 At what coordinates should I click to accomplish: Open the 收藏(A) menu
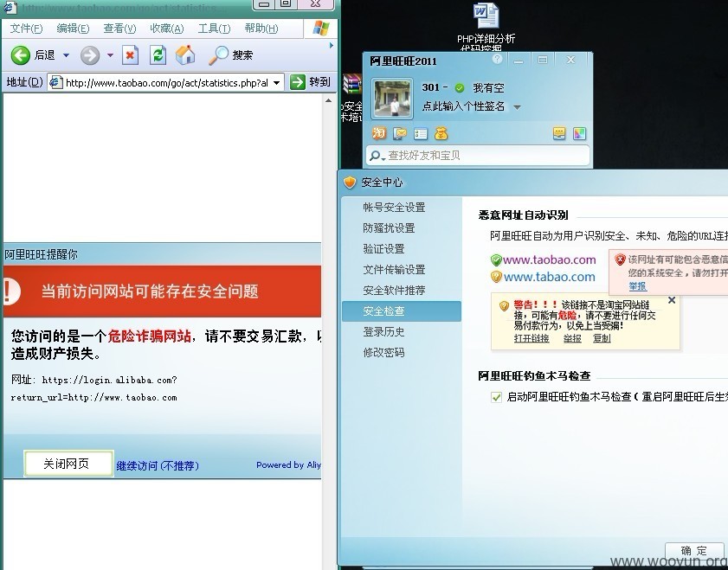tap(167, 29)
